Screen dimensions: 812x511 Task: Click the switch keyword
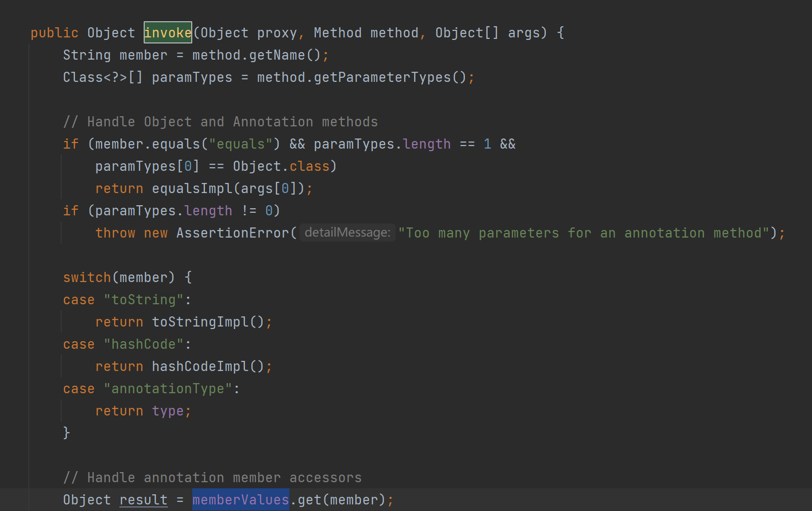[87, 277]
